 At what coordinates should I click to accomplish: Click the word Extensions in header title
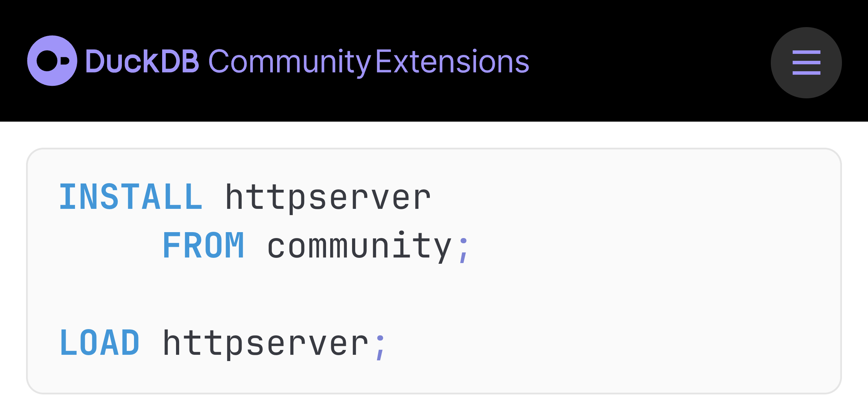click(x=452, y=61)
